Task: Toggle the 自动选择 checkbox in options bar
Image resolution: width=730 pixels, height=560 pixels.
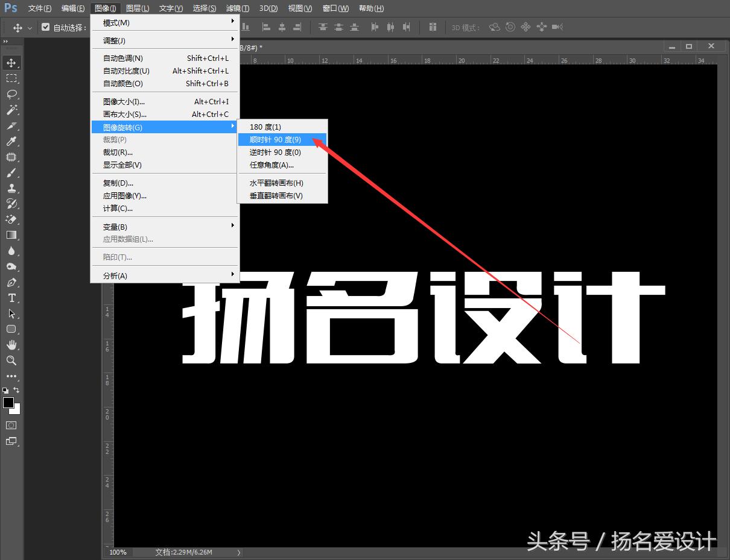Action: [46, 27]
